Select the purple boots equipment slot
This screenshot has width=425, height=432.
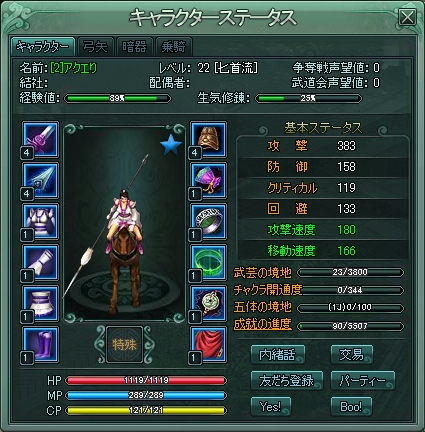pos(40,345)
